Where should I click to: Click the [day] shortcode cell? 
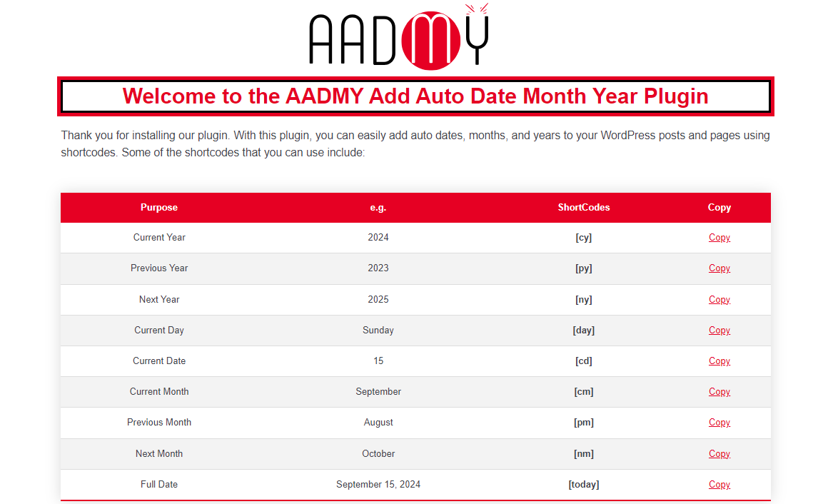[x=583, y=331]
